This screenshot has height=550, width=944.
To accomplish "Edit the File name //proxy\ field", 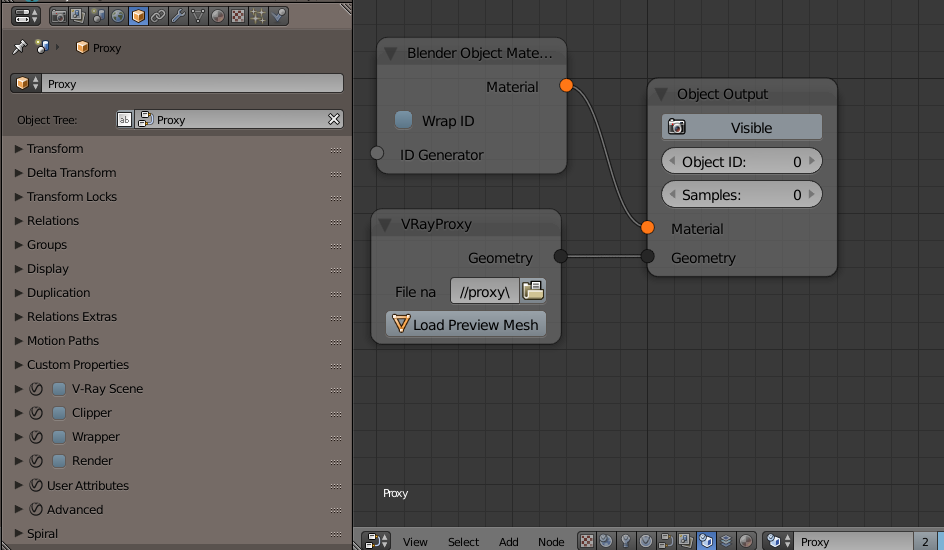I will point(485,291).
